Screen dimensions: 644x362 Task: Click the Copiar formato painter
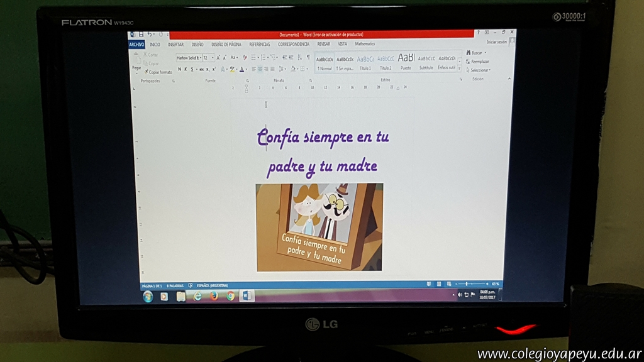coord(159,72)
